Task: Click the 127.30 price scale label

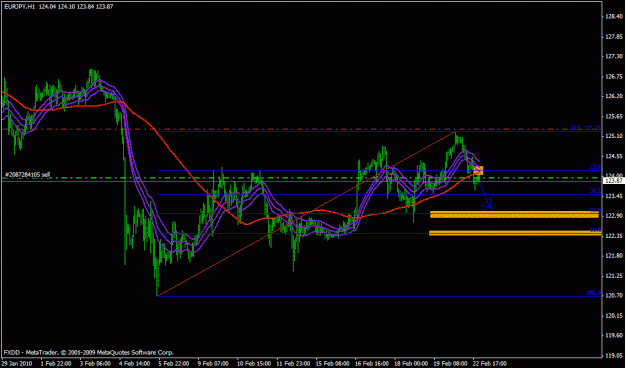Action: point(614,56)
